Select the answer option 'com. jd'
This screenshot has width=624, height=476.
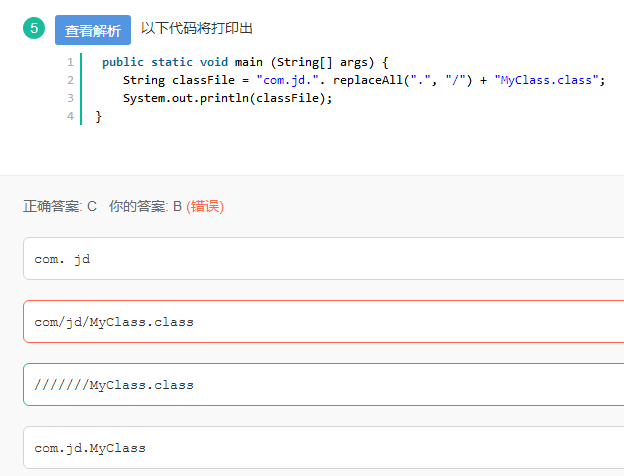324,259
